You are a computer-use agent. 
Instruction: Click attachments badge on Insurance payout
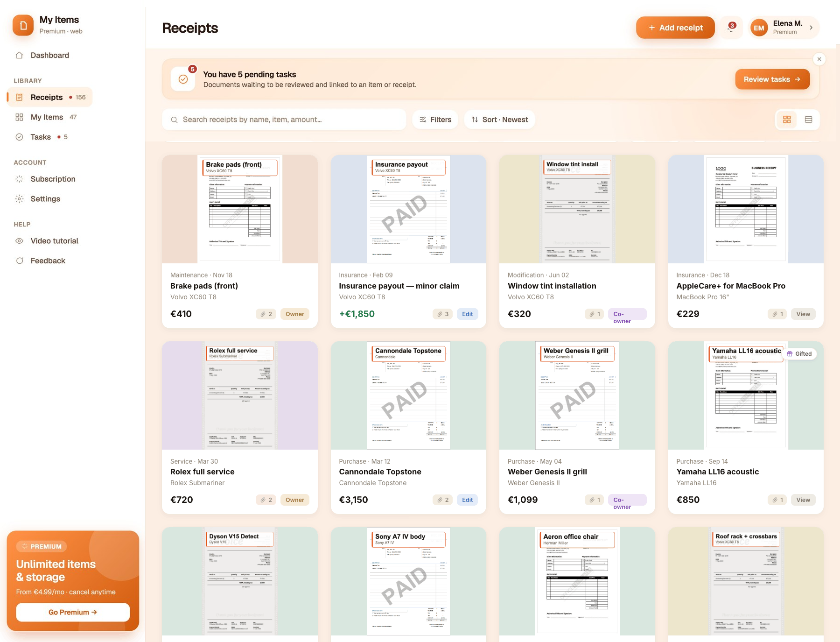442,314
